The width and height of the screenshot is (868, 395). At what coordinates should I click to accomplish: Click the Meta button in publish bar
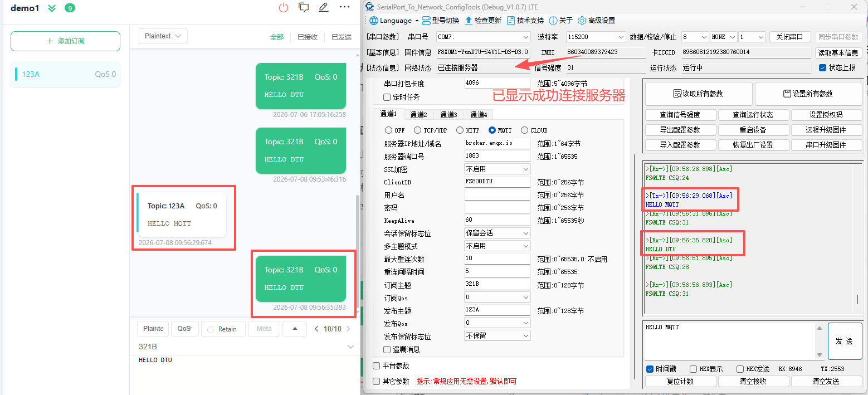click(264, 329)
